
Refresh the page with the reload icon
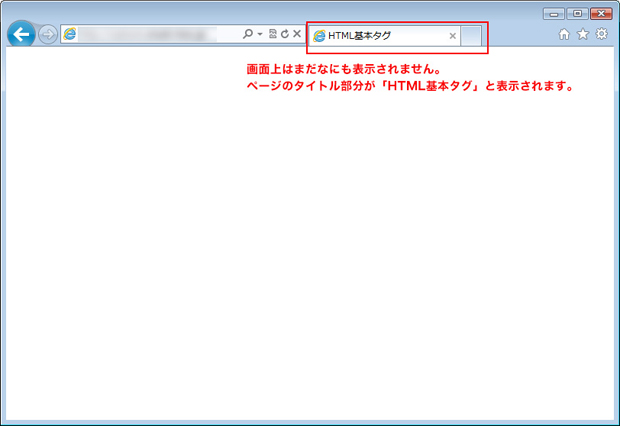click(x=284, y=34)
